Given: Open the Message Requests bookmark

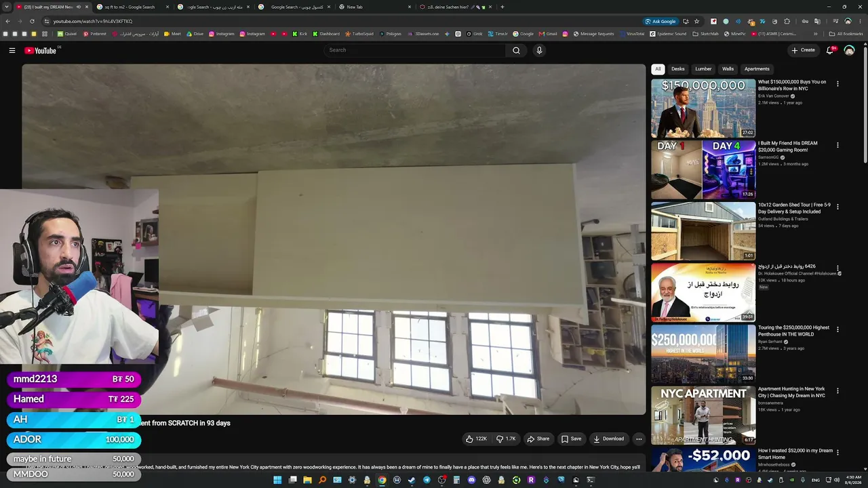Looking at the screenshot, I should [x=593, y=34].
